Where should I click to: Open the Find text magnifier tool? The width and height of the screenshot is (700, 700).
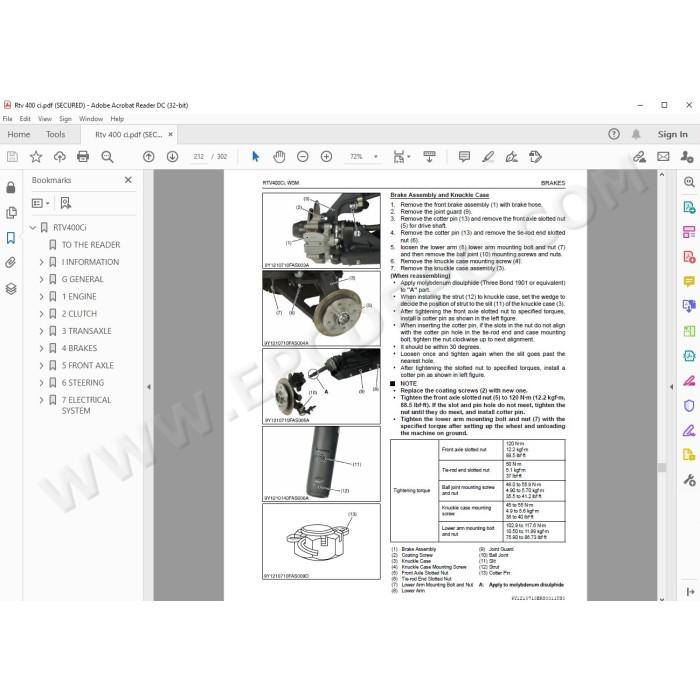point(107,157)
